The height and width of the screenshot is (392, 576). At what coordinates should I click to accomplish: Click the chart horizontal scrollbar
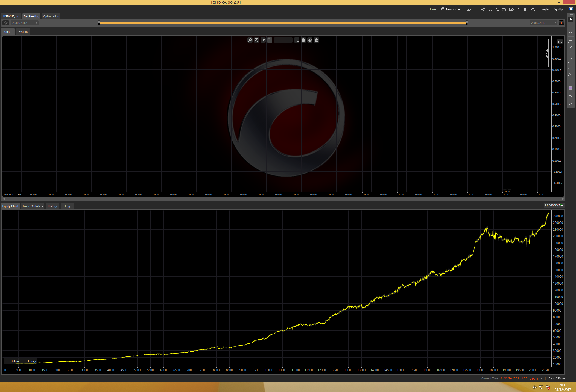point(284,199)
